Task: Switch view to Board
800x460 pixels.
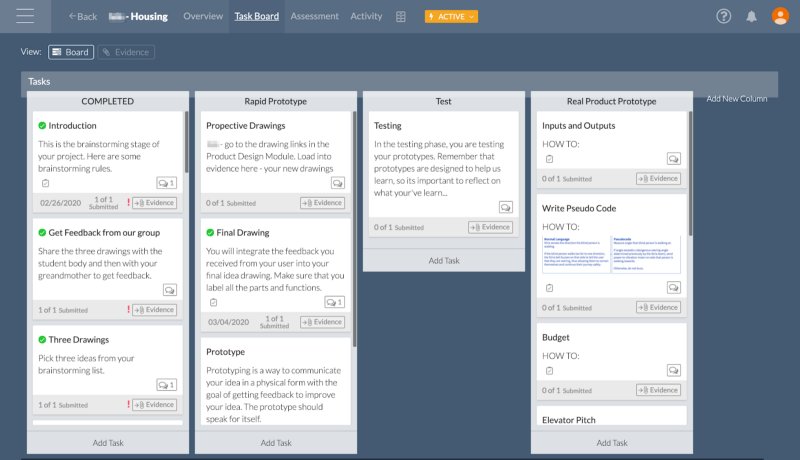Action: (x=70, y=52)
